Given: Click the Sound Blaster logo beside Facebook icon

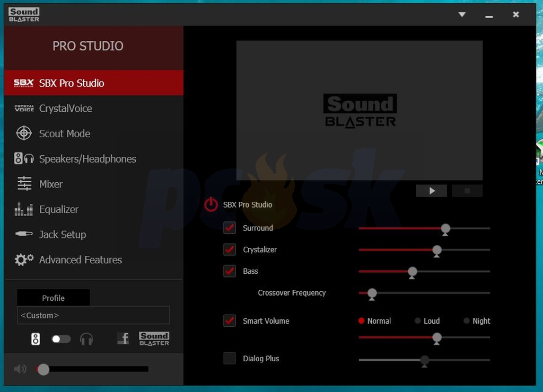Looking at the screenshot, I should [154, 338].
